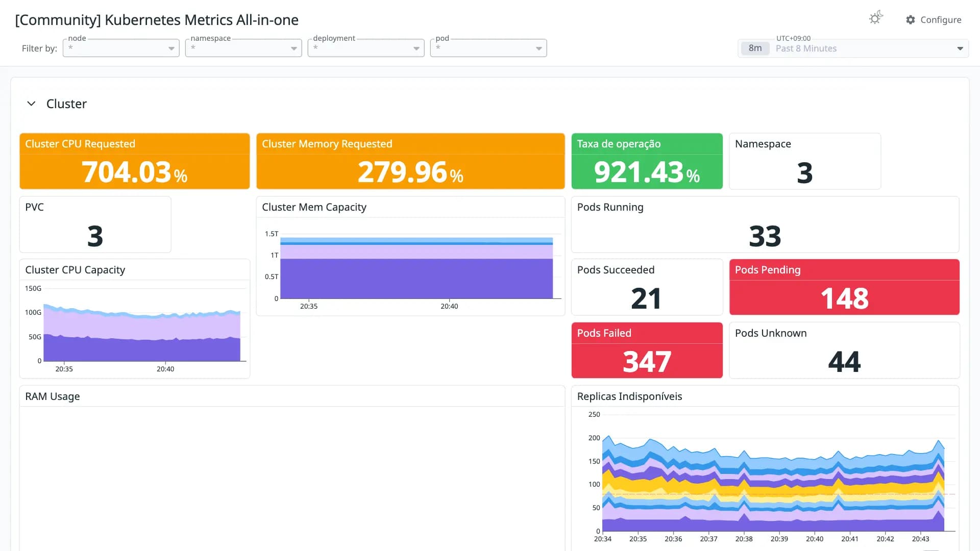This screenshot has height=551, width=980.
Task: Click the Pods Running value 33
Action: pos(765,236)
